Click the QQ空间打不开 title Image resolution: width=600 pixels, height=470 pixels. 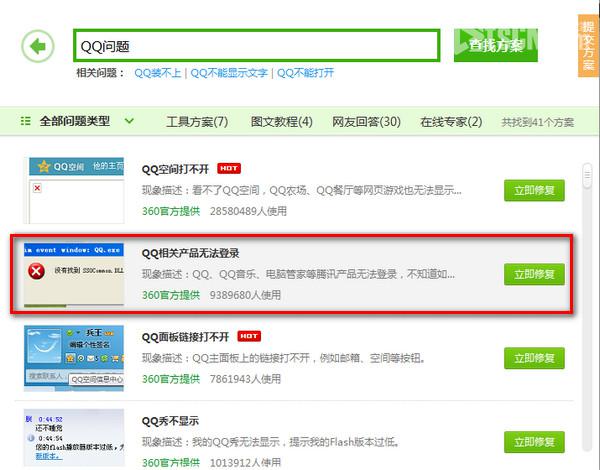click(175, 169)
